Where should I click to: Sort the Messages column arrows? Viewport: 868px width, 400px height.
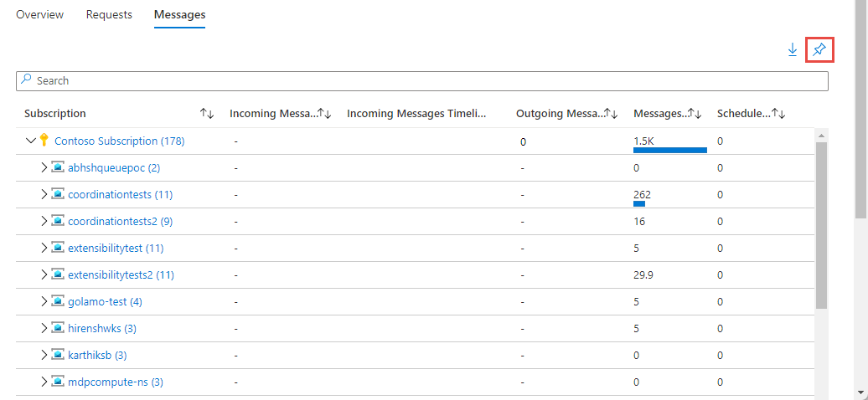(x=694, y=114)
